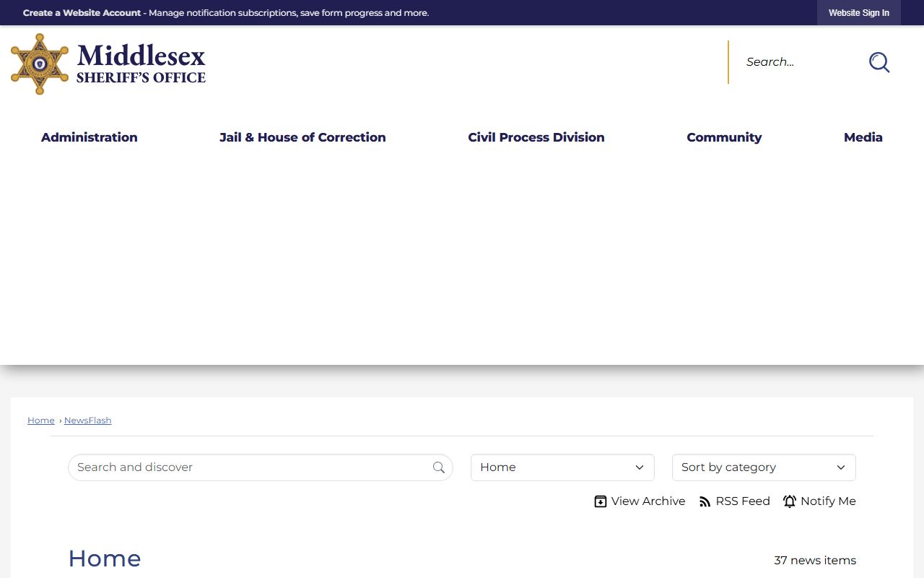Open the RSS Feed link
The image size is (924, 578).
[x=734, y=501]
